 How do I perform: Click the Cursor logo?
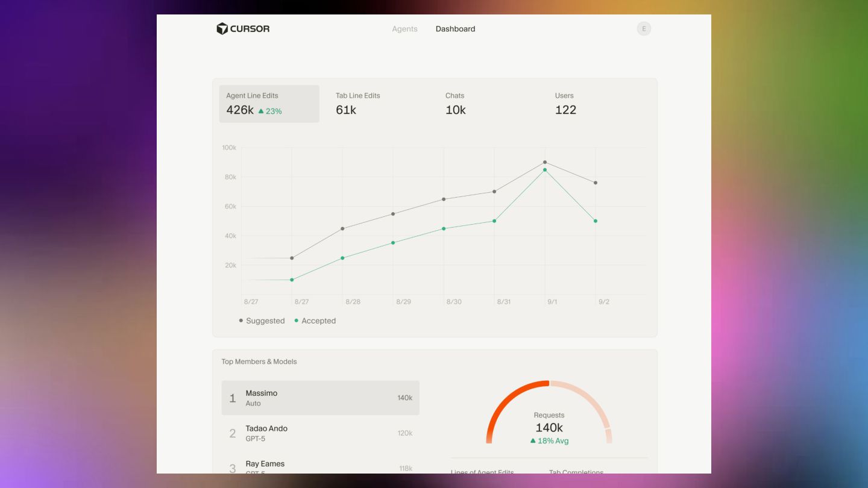[x=243, y=28]
